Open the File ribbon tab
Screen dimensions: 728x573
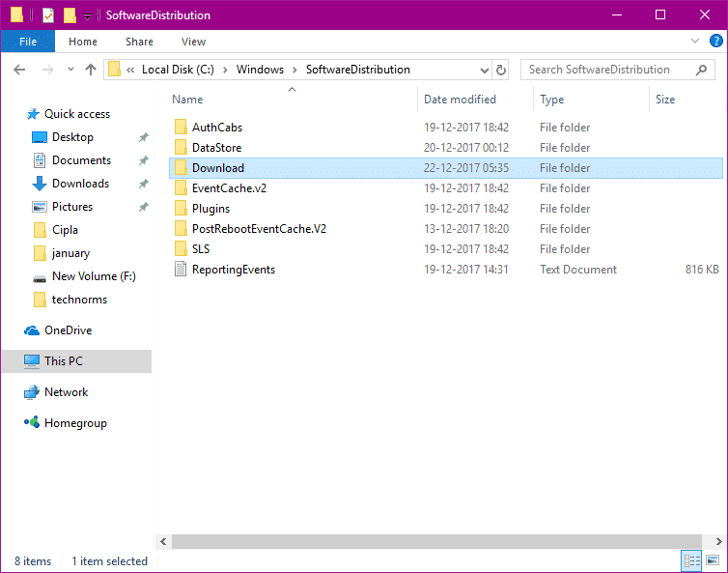(x=28, y=42)
